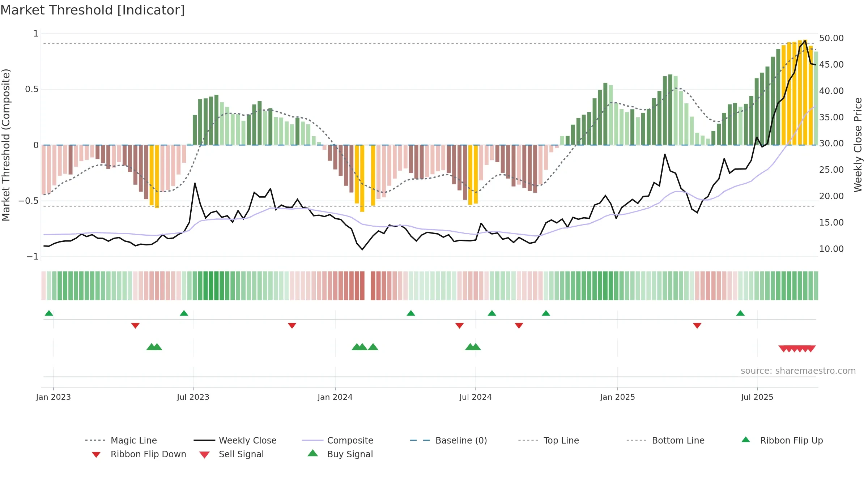The width and height of the screenshot is (868, 488).
Task: Toggle the Buy Signal legend entry
Action: [x=340, y=454]
